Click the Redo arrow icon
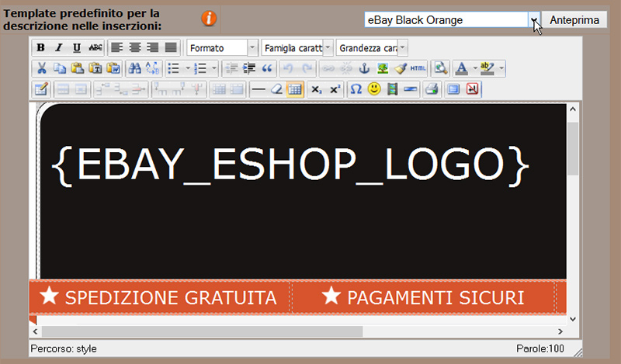Screen dimensions: 621x364 tap(307, 68)
